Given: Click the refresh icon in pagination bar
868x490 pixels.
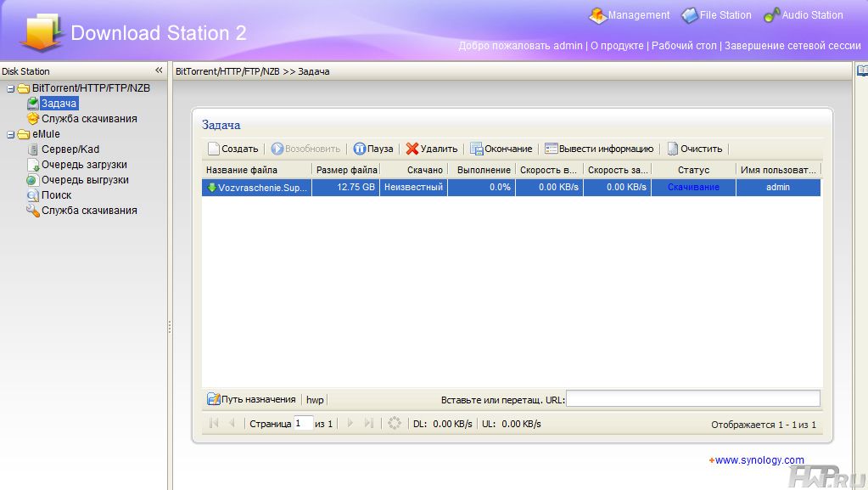Looking at the screenshot, I should (x=394, y=423).
